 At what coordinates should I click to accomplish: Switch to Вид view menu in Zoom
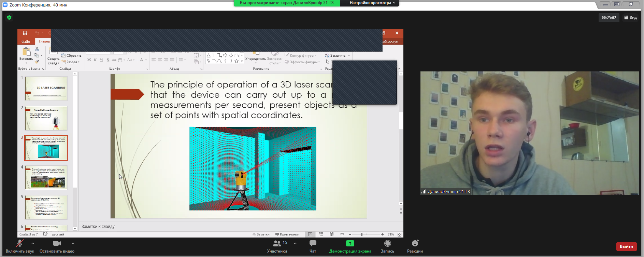[630, 17]
